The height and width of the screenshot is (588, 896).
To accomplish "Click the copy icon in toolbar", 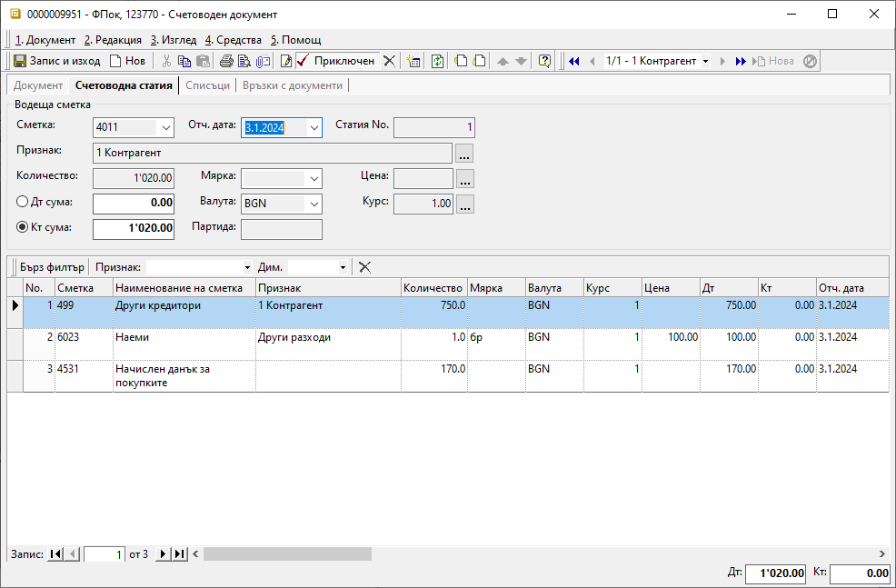I will pyautogui.click(x=184, y=61).
